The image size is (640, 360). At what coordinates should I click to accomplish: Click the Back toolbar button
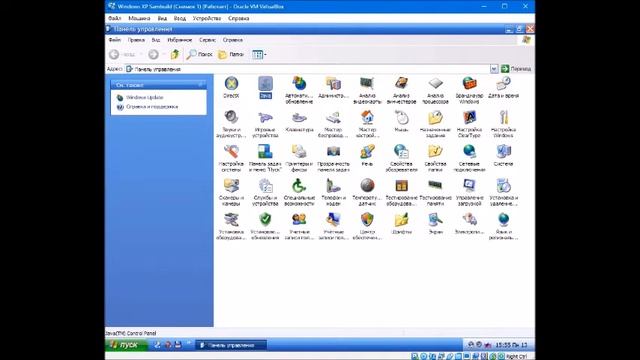pyautogui.click(x=122, y=54)
